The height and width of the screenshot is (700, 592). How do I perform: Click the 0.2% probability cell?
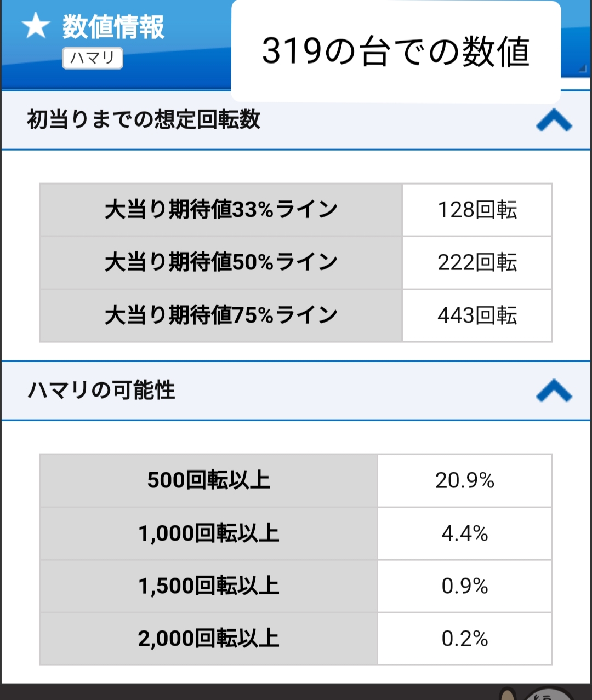click(x=465, y=639)
